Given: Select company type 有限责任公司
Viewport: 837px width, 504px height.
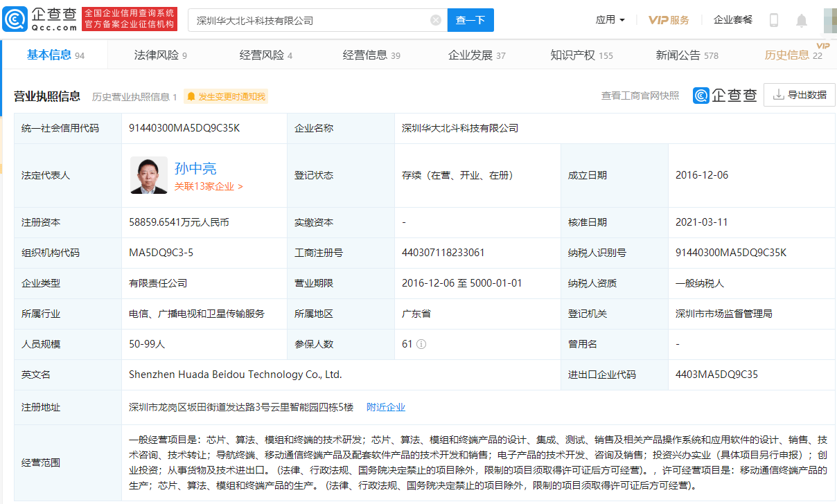Looking at the screenshot, I should pos(158,283).
